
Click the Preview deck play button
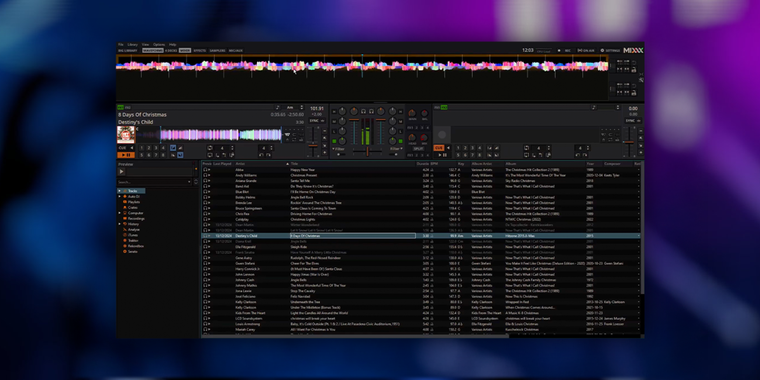click(x=121, y=172)
